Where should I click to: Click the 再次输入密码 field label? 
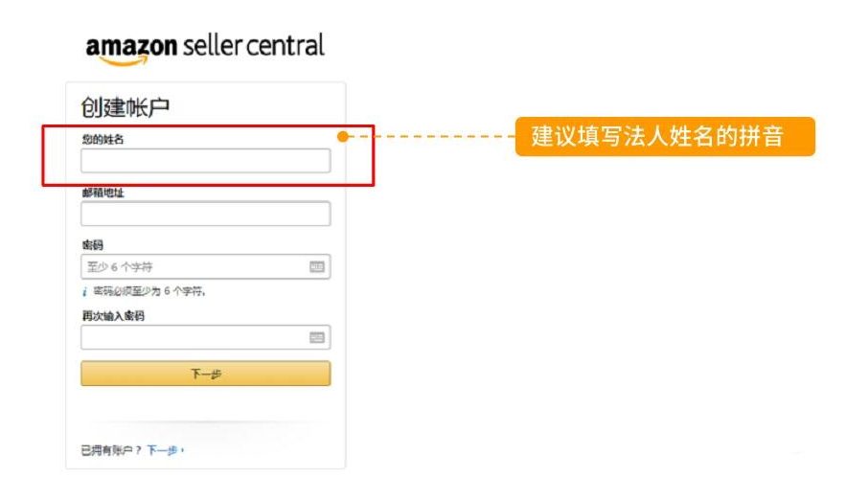(x=113, y=316)
